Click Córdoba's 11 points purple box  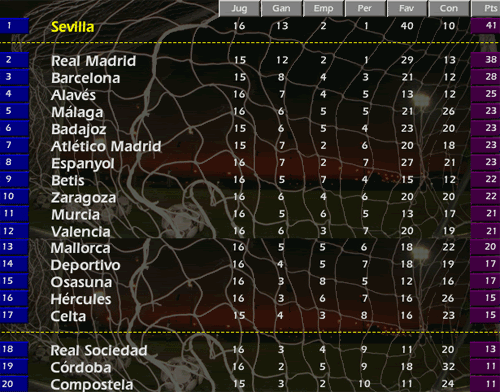[485, 367]
